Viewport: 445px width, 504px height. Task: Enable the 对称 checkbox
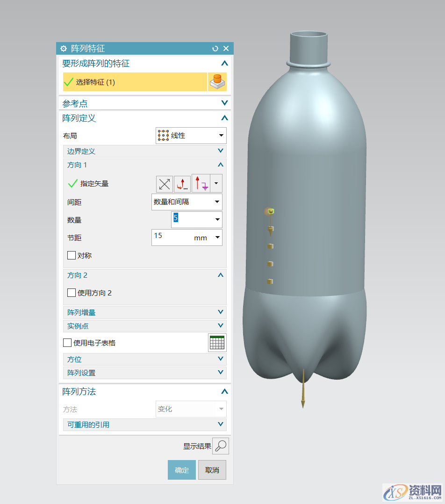[x=71, y=255]
